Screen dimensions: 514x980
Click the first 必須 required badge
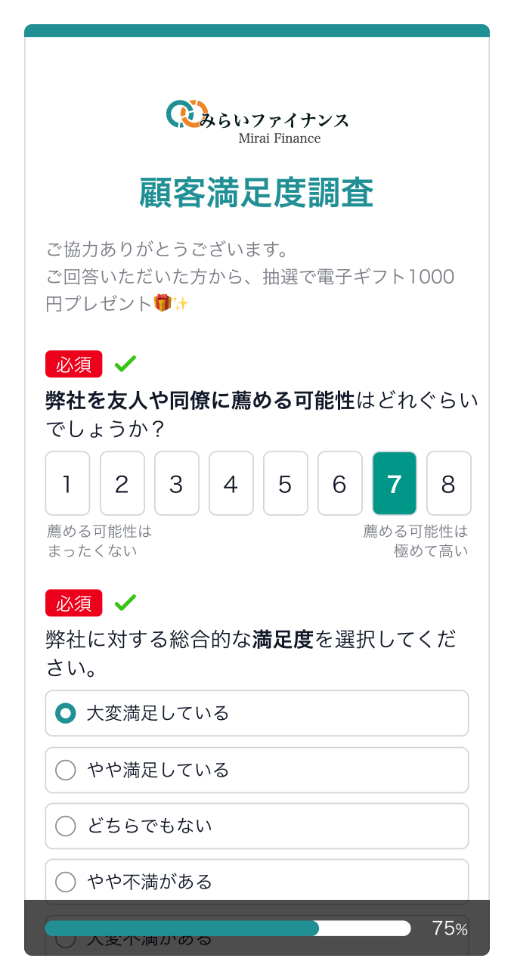tap(73, 364)
